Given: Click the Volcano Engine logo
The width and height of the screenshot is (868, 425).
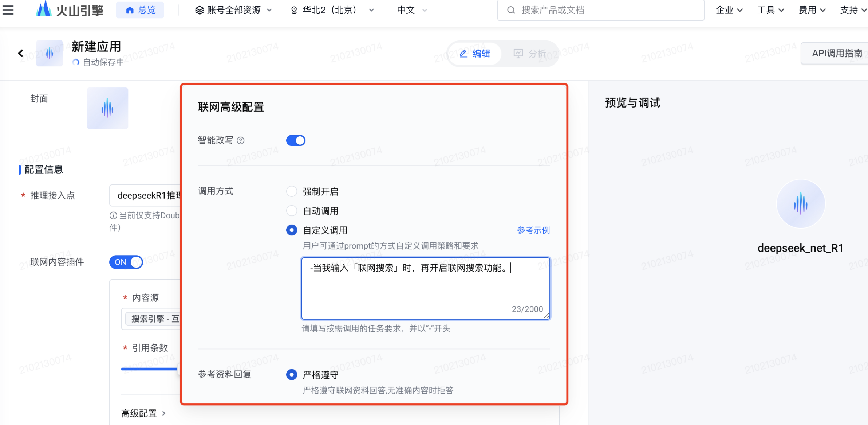Looking at the screenshot, I should click(x=69, y=10).
